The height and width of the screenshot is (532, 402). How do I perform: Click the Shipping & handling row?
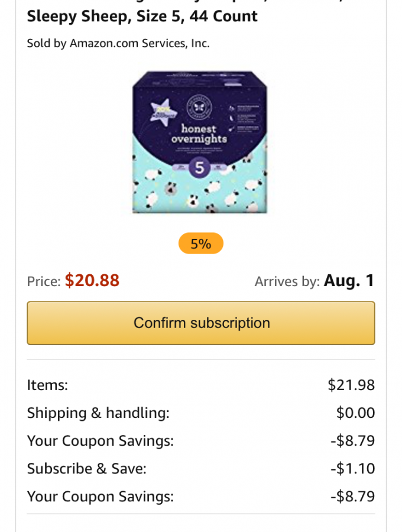95,413
